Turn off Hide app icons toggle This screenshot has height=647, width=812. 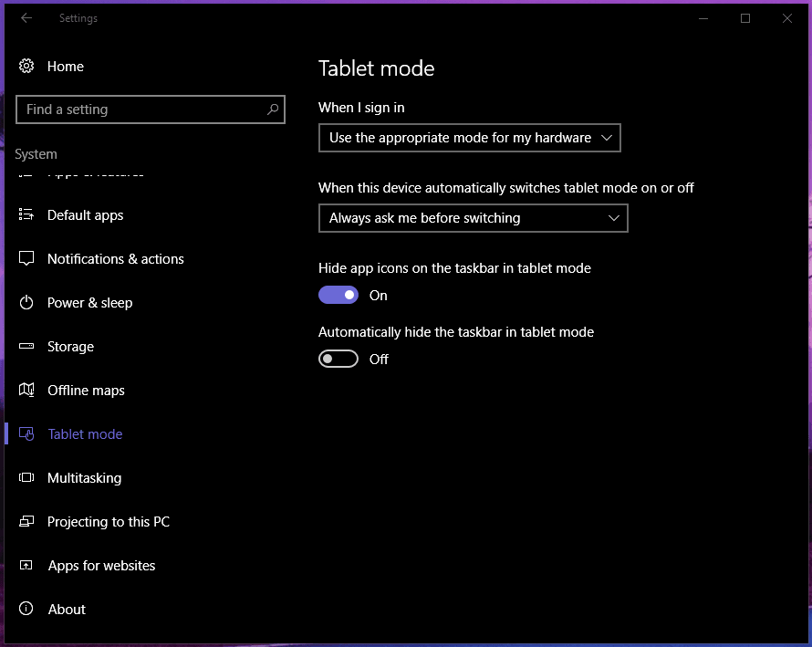click(x=338, y=296)
